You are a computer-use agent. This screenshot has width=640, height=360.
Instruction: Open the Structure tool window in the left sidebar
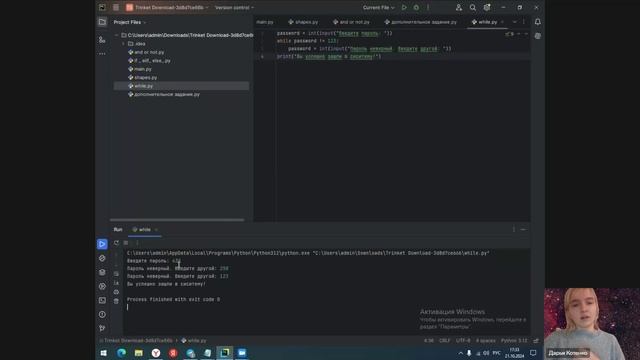click(102, 40)
